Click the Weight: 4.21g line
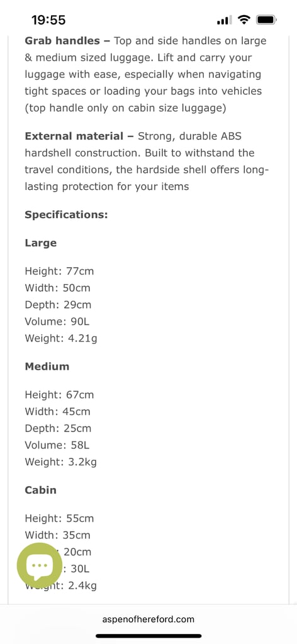Screen dimensions: 297x644 pyautogui.click(x=61, y=338)
